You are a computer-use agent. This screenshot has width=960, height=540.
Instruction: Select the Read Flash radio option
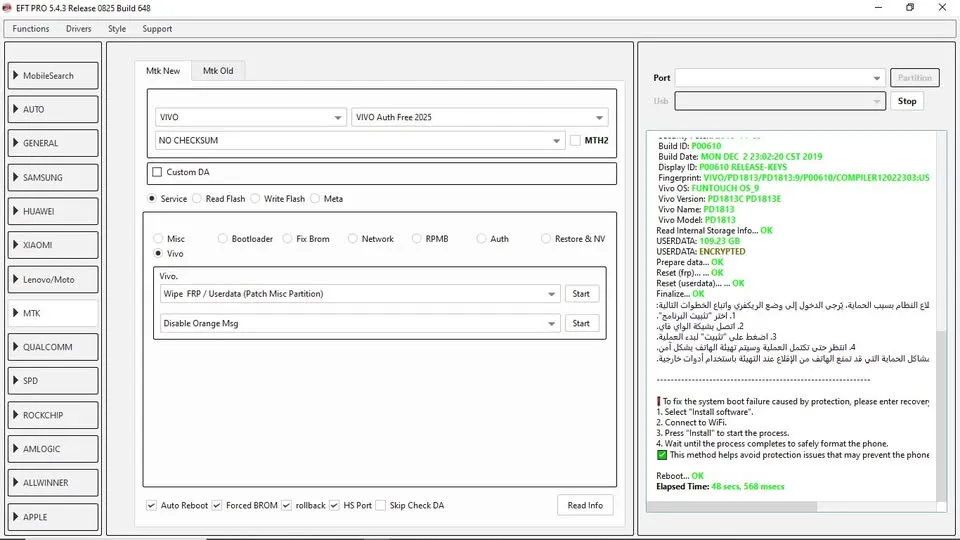(198, 199)
